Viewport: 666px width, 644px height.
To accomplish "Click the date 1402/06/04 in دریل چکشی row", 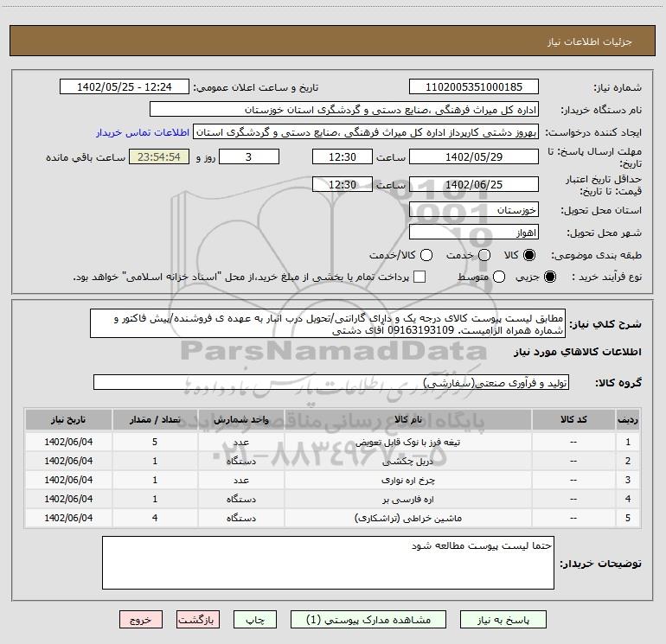I will click(68, 461).
